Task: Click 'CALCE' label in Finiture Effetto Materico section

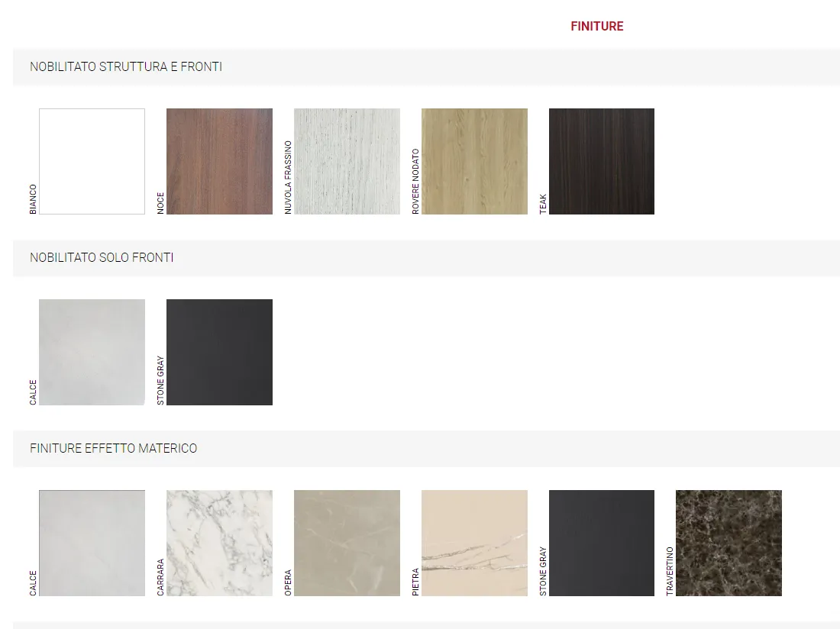Action: tap(33, 583)
